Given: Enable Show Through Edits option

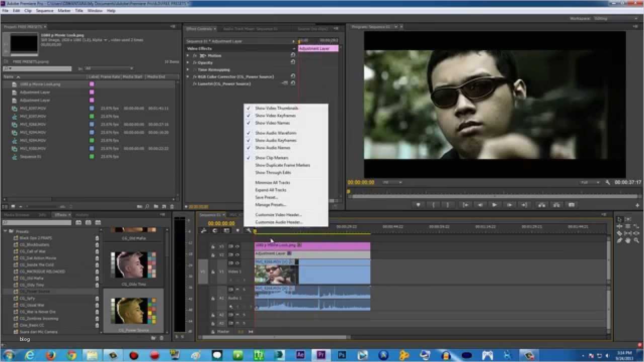Looking at the screenshot, I should tap(273, 172).
